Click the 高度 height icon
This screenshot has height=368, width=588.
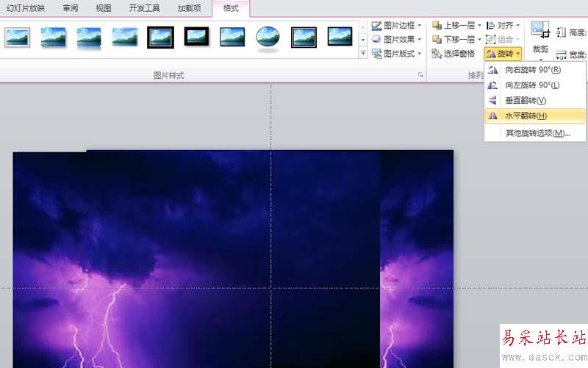point(561,32)
